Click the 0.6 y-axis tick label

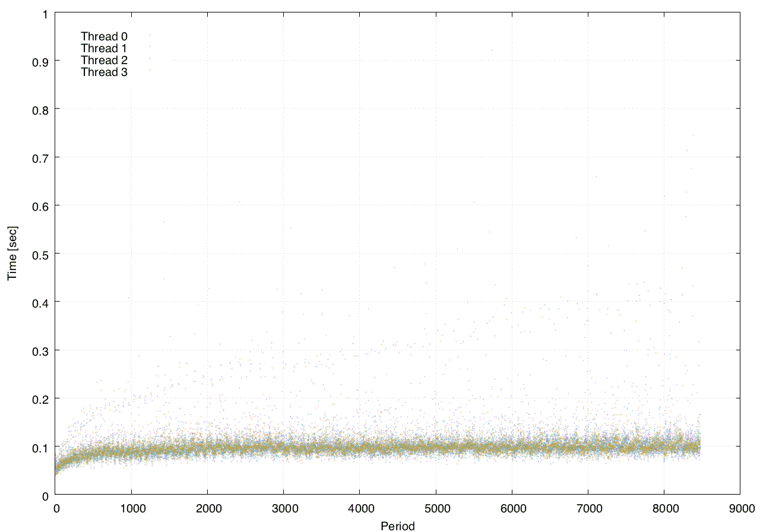coord(40,205)
